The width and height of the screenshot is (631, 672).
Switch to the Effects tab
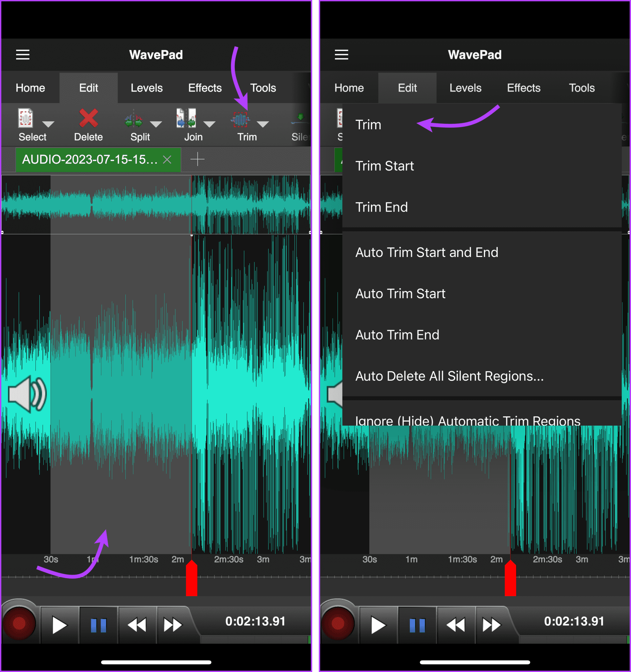point(205,88)
